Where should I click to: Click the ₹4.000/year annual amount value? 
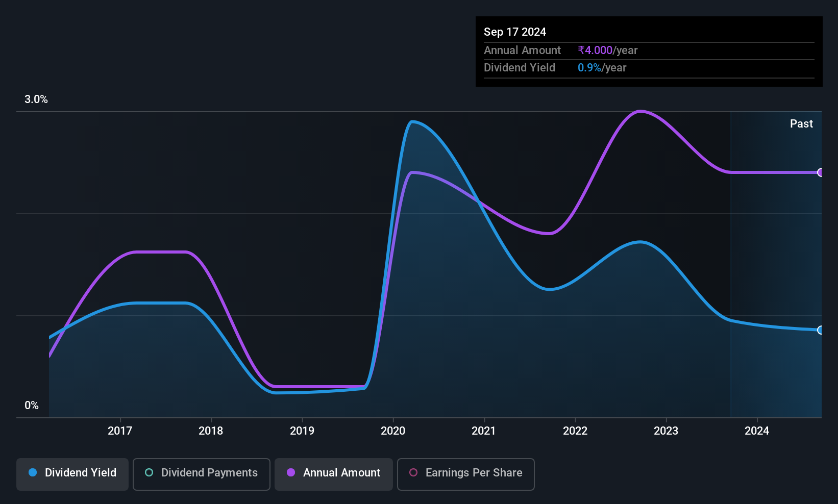pyautogui.click(x=607, y=51)
